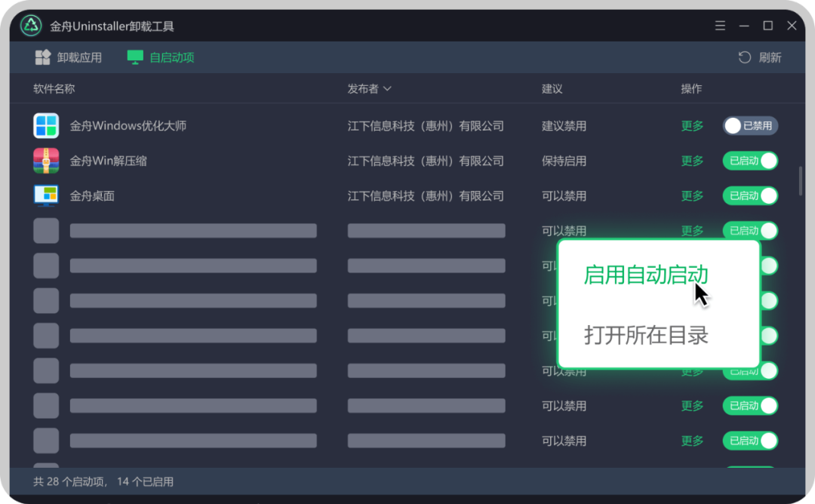Click publisher text in 金舟桌面 row

[x=426, y=196]
